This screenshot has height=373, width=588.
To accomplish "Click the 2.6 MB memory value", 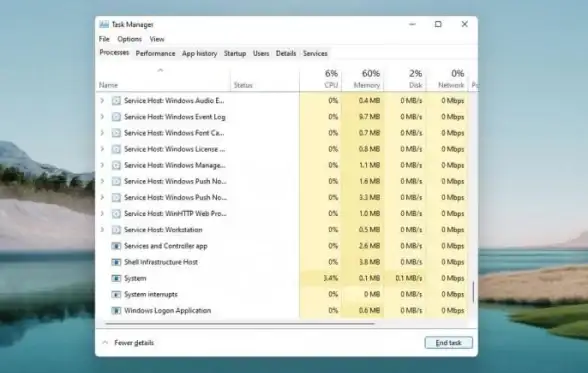I will [369, 246].
